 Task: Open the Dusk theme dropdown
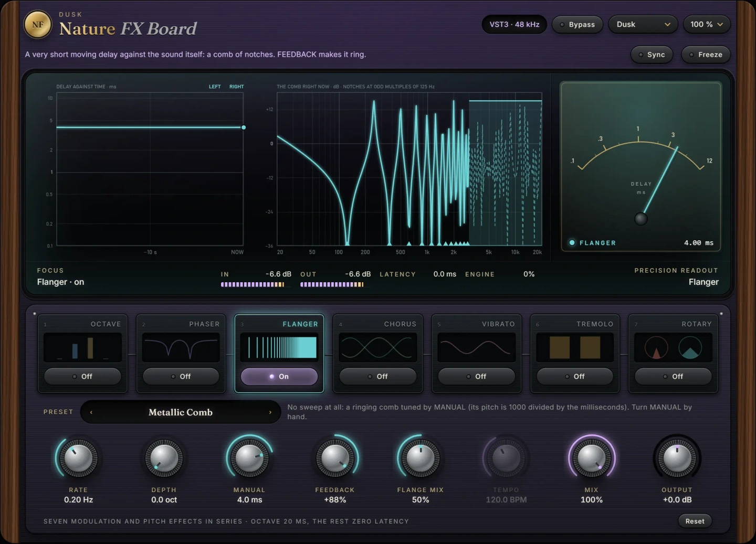click(x=644, y=25)
